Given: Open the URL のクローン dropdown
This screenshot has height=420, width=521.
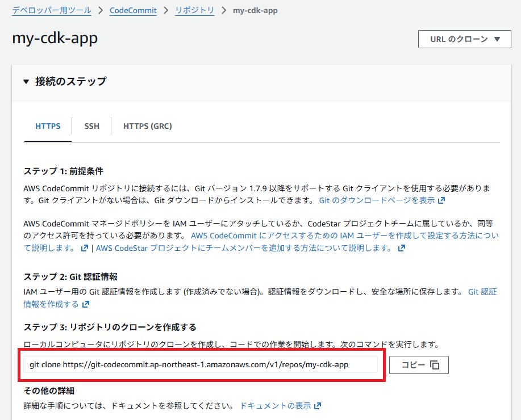Looking at the screenshot, I should [x=464, y=39].
